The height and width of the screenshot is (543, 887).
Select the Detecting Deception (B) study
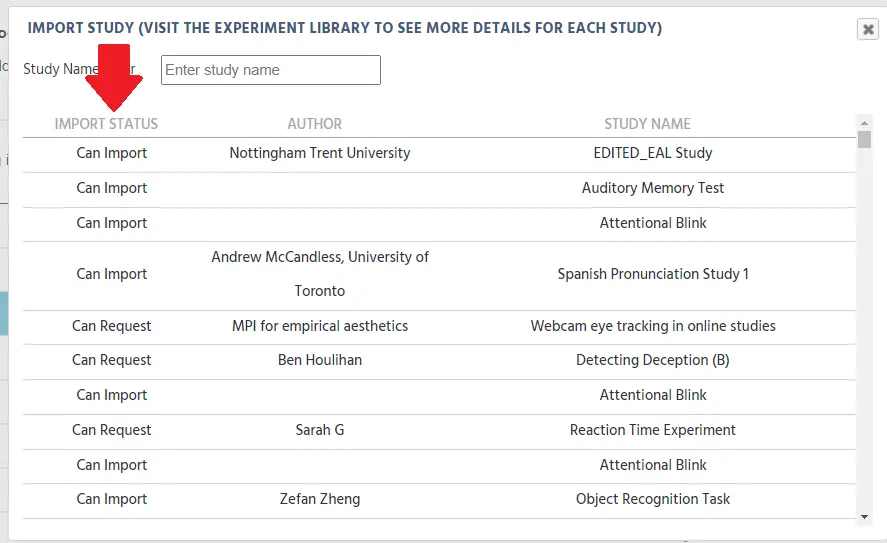click(x=653, y=360)
